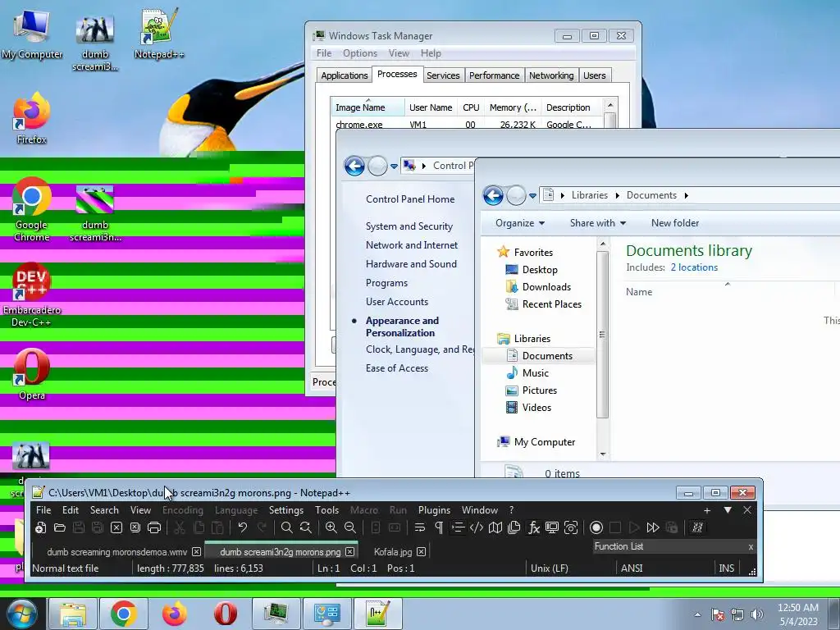
Task: Switch to Task Manager Performance tab
Action: tap(494, 75)
